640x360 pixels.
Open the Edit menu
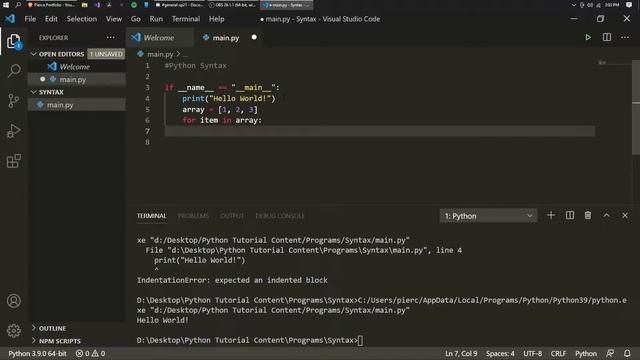click(51, 19)
